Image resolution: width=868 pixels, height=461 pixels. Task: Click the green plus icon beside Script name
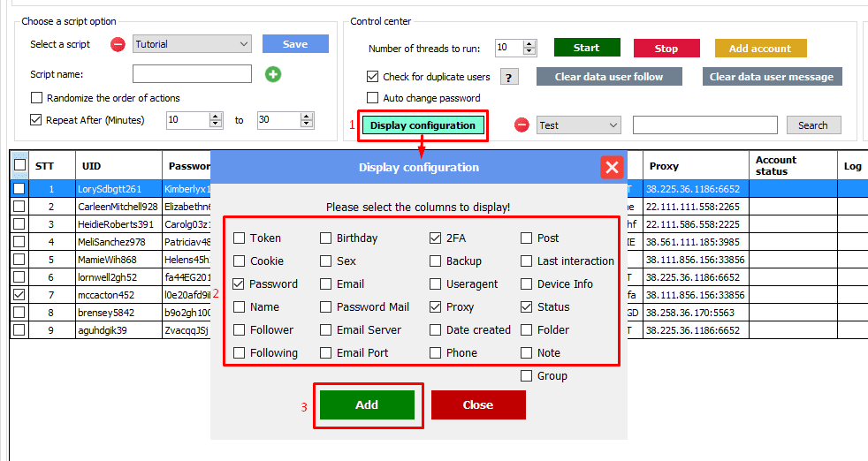tap(273, 74)
